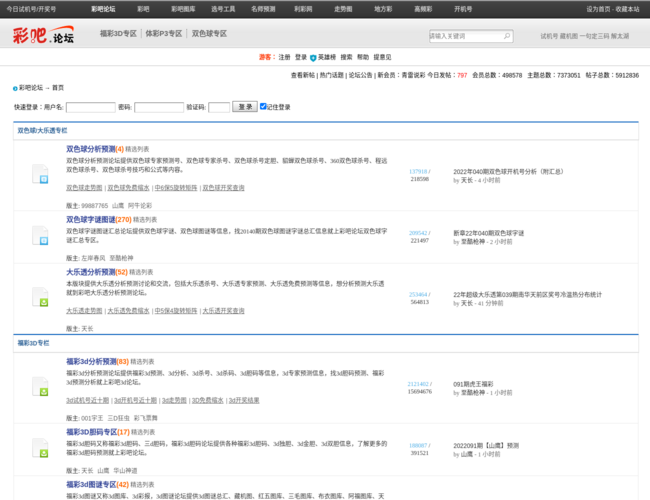Click the shield icon beside 英雄榜
650x500 pixels.
[x=313, y=58]
